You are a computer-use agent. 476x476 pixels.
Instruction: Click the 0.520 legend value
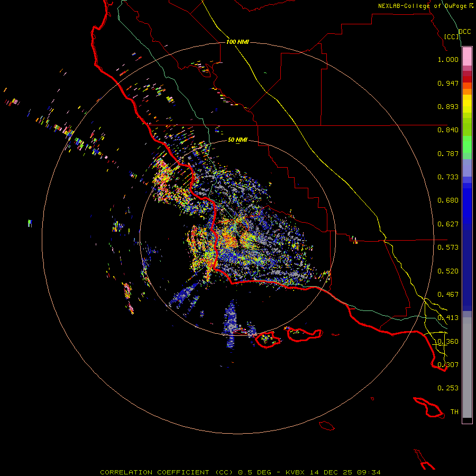[448, 271]
